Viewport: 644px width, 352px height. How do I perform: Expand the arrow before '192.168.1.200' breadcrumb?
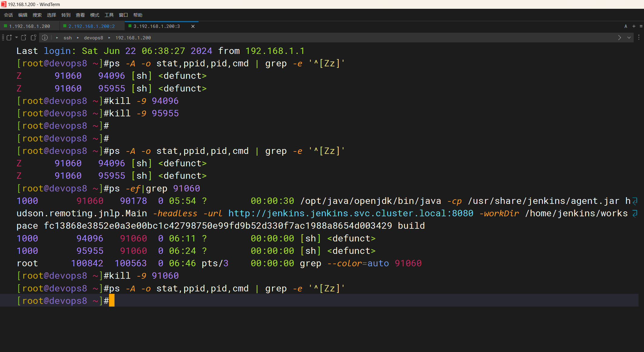click(109, 38)
